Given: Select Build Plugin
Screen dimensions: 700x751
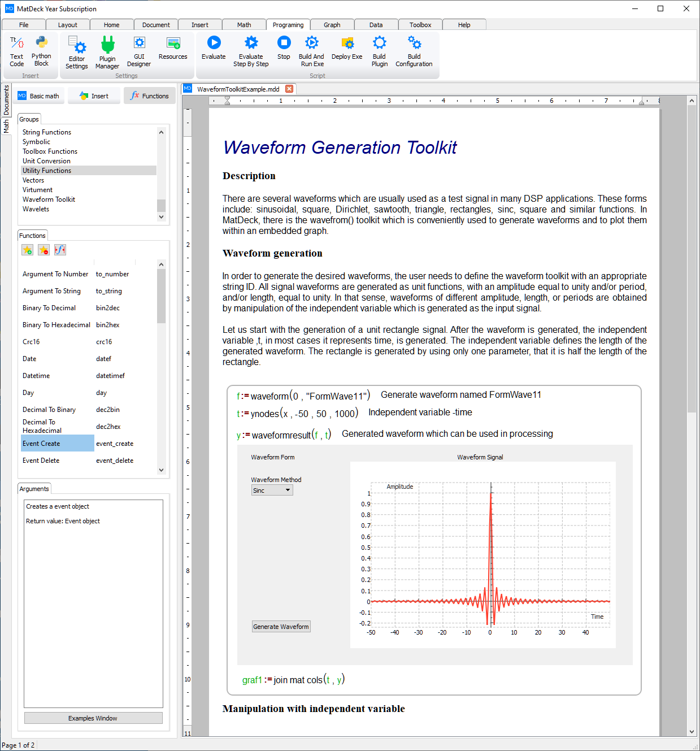Looking at the screenshot, I should [x=380, y=52].
